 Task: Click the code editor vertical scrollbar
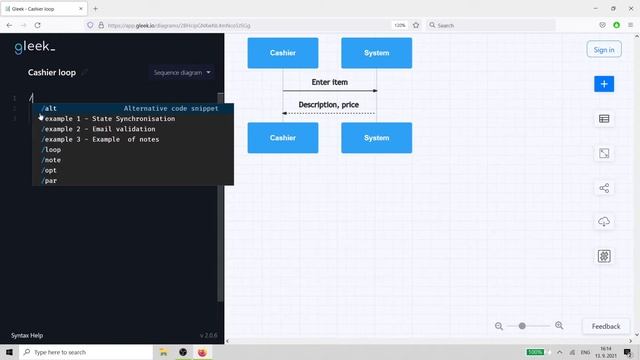click(220, 197)
